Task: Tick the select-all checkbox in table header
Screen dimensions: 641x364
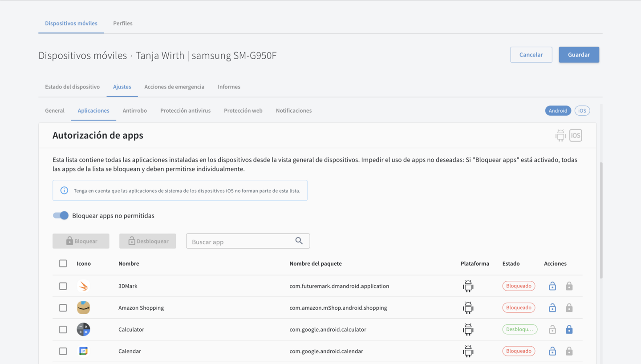Action: click(63, 263)
